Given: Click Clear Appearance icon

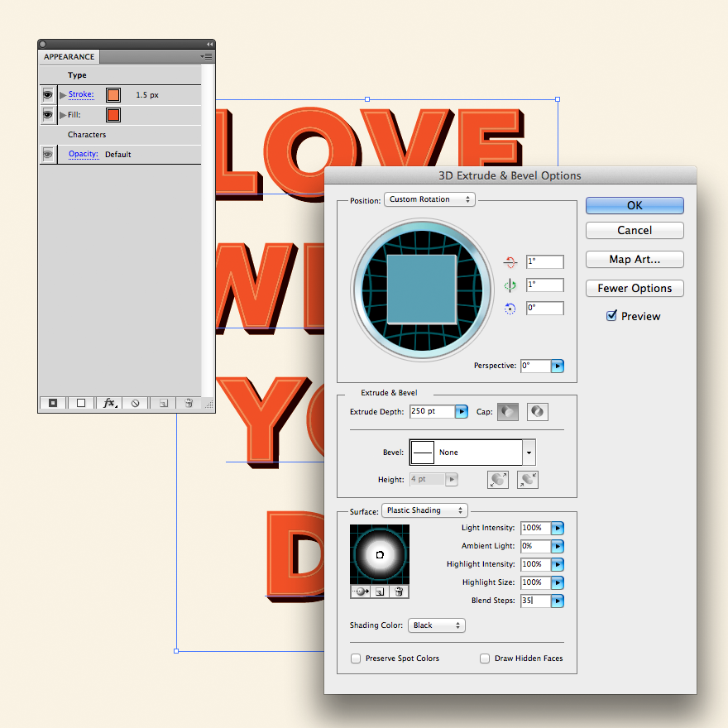Looking at the screenshot, I should (135, 403).
